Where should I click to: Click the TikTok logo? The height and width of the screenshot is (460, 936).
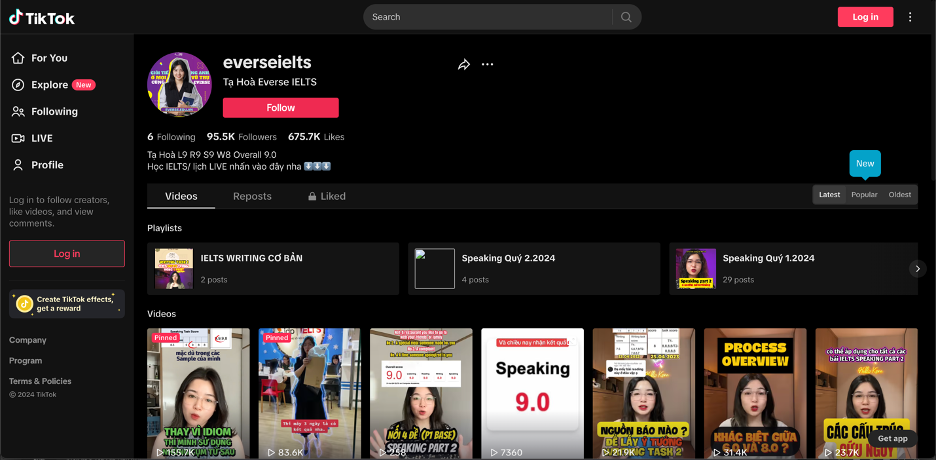tap(42, 18)
